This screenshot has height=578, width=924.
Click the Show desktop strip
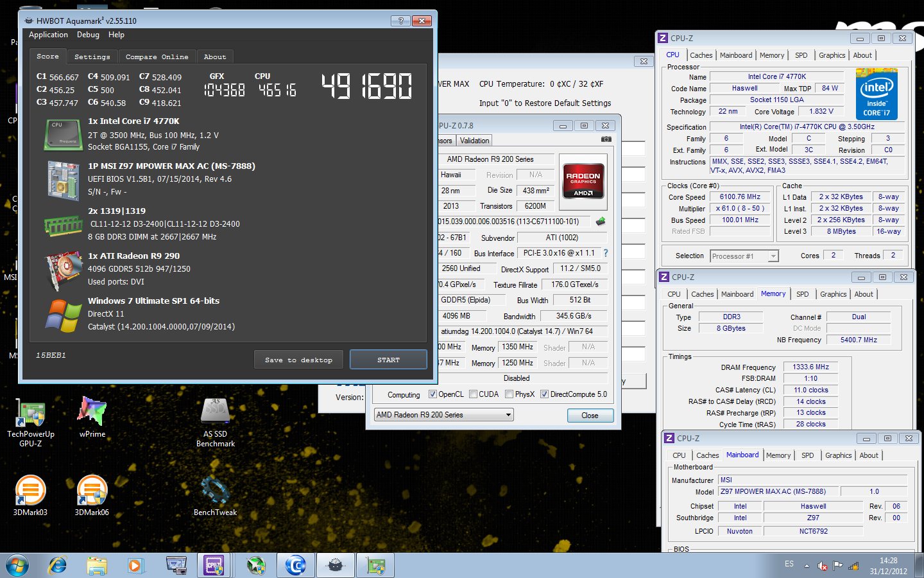tap(920, 566)
